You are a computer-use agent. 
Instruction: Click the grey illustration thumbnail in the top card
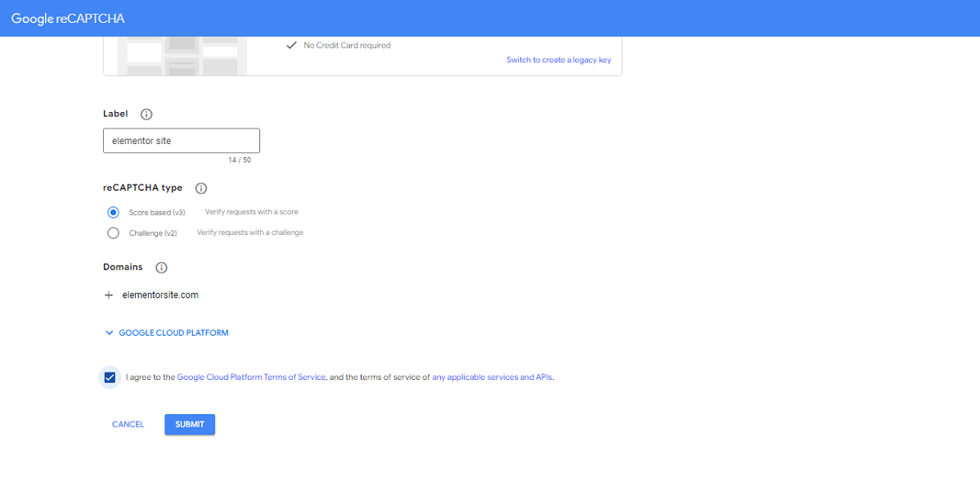[x=182, y=55]
